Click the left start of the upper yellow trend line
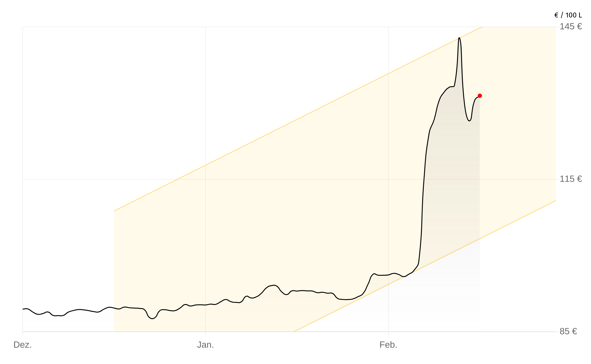This screenshot has width=591, height=364. 115,211
